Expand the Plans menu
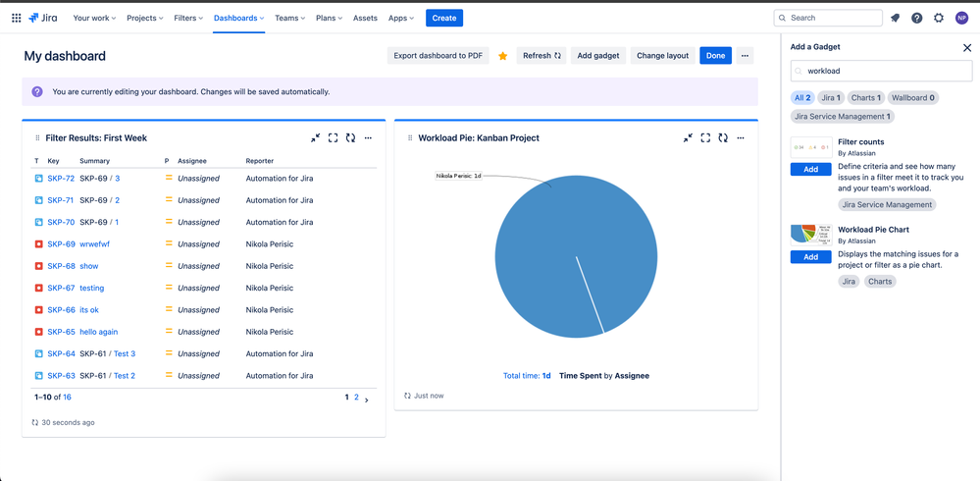980x481 pixels. click(330, 18)
